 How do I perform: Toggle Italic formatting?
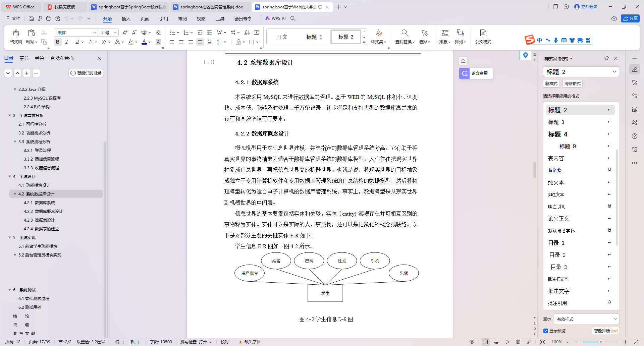tap(67, 42)
